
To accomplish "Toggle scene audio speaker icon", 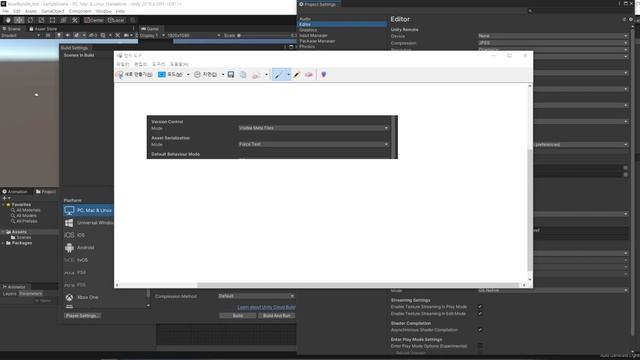I will (x=67, y=36).
